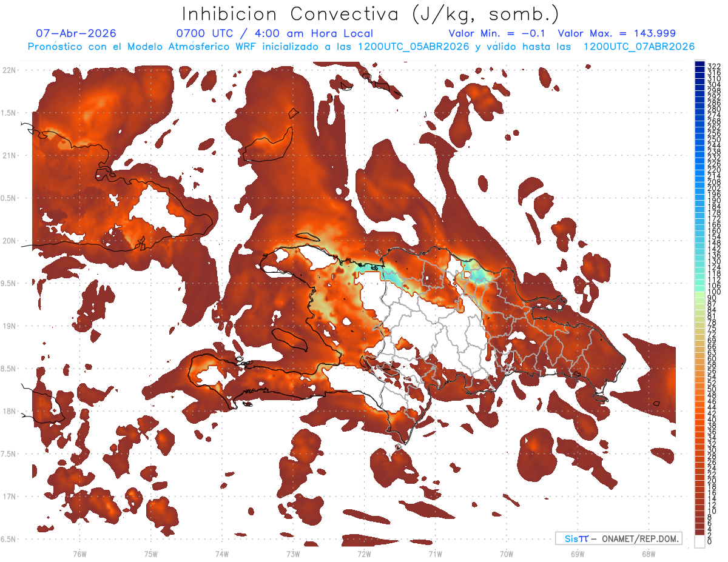Click the 17N latitude axis label
Image resolution: width=728 pixels, height=562 pixels.
coord(10,497)
